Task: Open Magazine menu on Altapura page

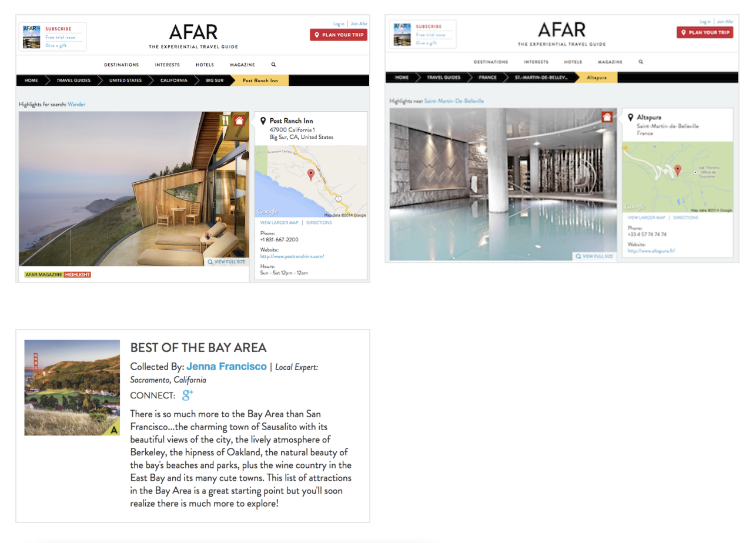Action: 610,62
